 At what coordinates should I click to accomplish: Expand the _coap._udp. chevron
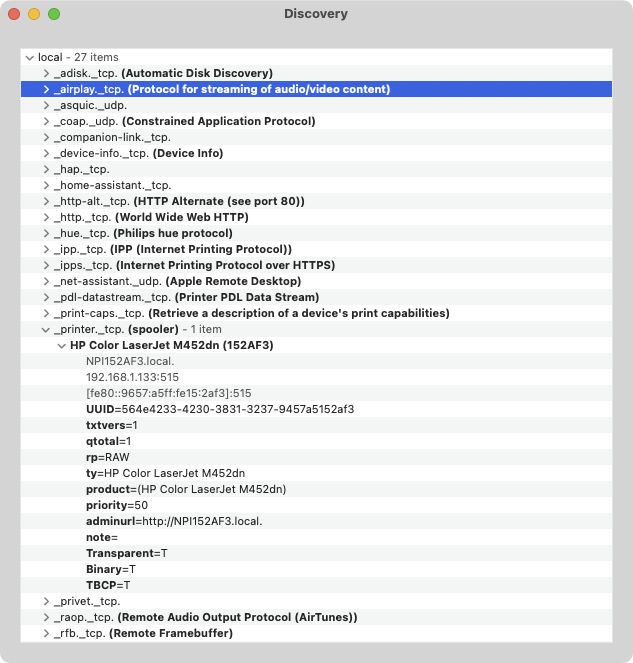click(46, 121)
